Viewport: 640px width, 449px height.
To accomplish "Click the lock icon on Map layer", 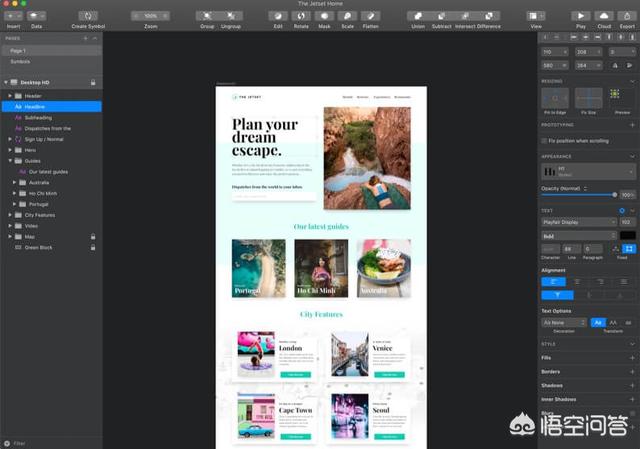I will click(x=93, y=237).
